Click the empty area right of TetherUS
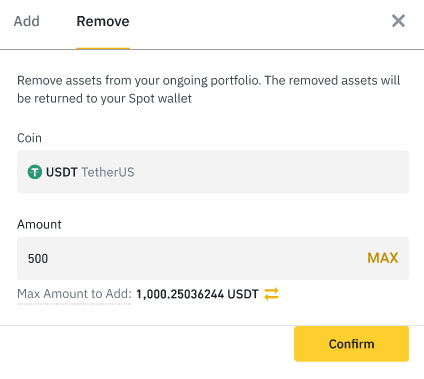The height and width of the screenshot is (379, 424). click(x=272, y=172)
